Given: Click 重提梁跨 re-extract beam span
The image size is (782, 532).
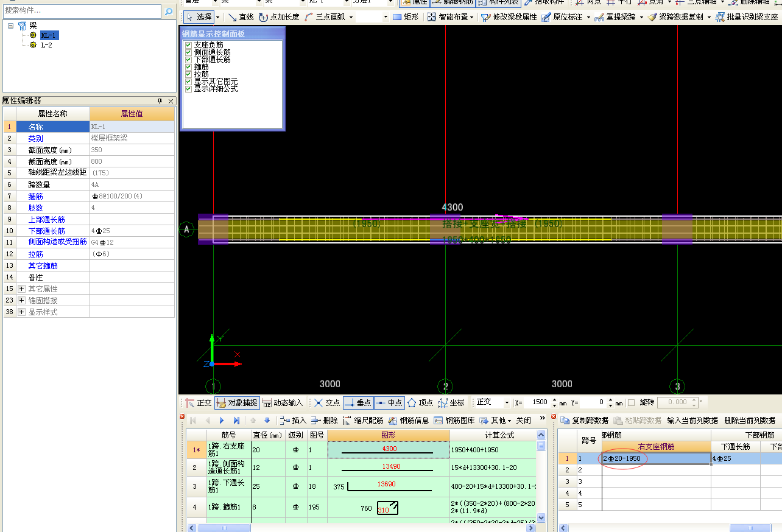Looking at the screenshot, I should point(615,17).
